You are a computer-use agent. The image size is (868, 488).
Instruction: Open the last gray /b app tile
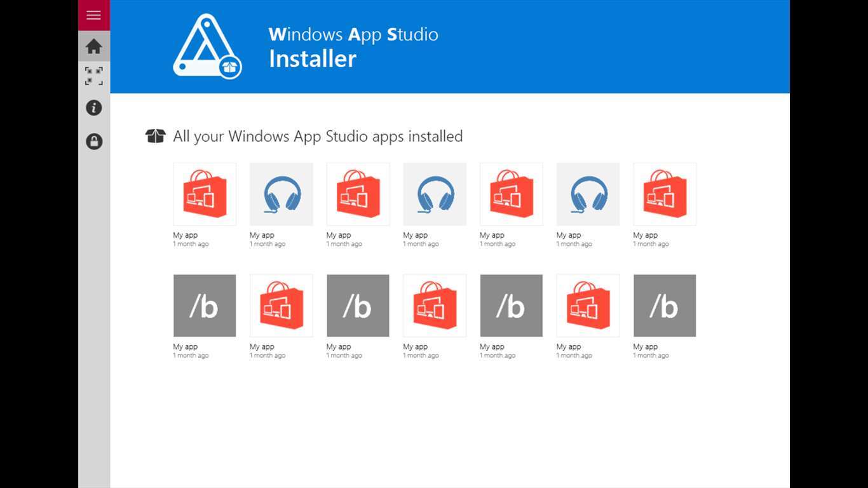665,306
